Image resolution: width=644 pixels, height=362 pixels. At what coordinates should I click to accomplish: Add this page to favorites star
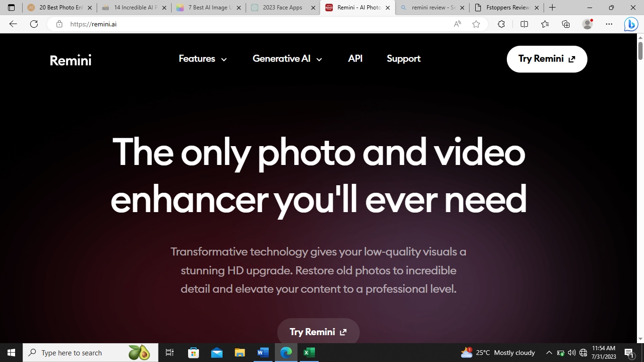[476, 24]
